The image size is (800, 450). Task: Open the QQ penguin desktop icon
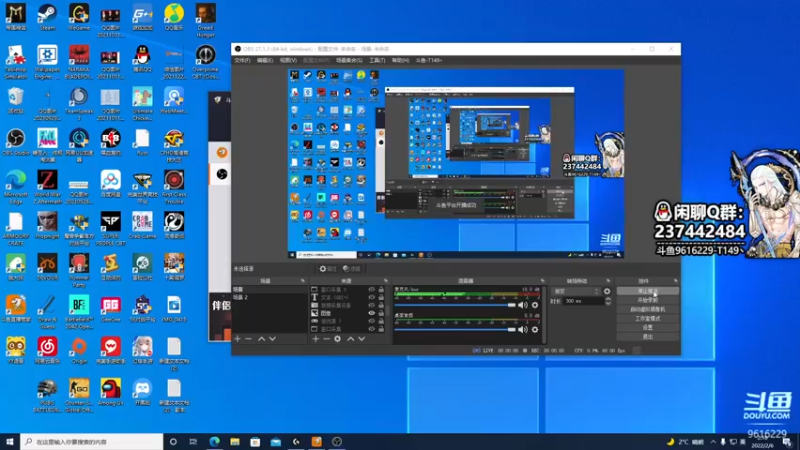[142, 59]
